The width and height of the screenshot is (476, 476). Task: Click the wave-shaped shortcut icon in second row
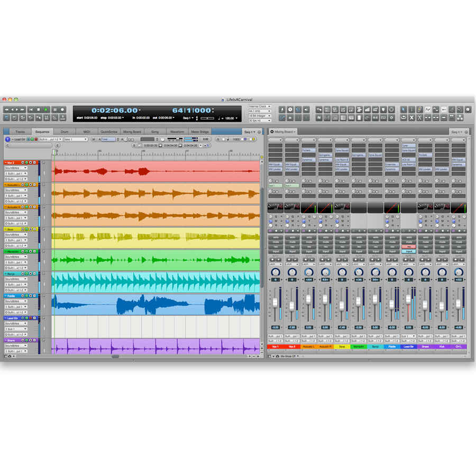pyautogui.click(x=319, y=117)
